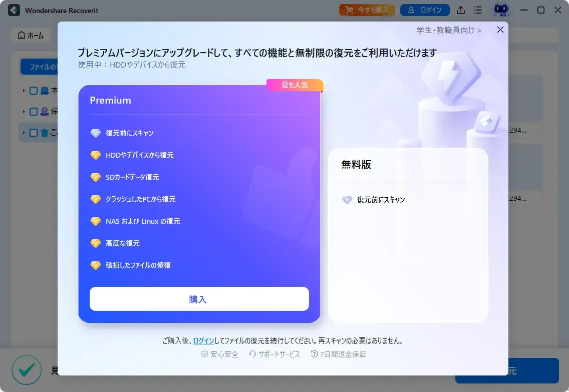Click the green checkmark status icon

pos(27,370)
